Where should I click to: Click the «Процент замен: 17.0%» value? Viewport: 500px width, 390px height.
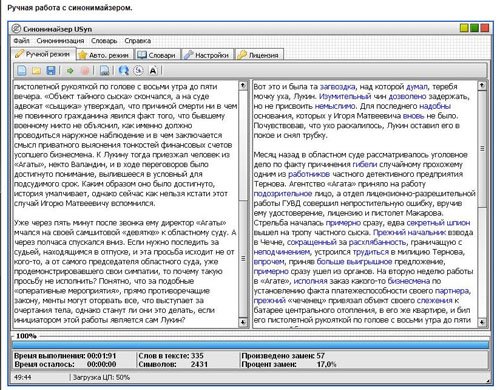[289, 364]
